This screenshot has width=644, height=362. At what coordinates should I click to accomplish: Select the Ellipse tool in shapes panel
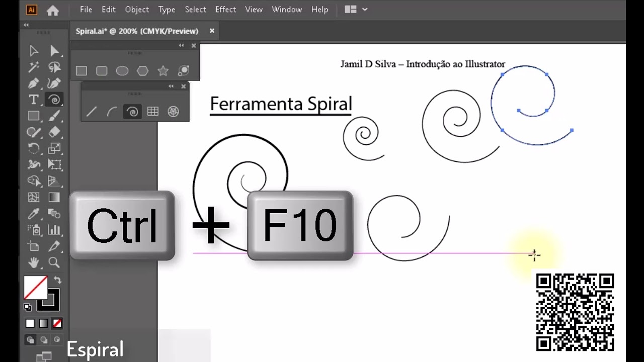[122, 71]
